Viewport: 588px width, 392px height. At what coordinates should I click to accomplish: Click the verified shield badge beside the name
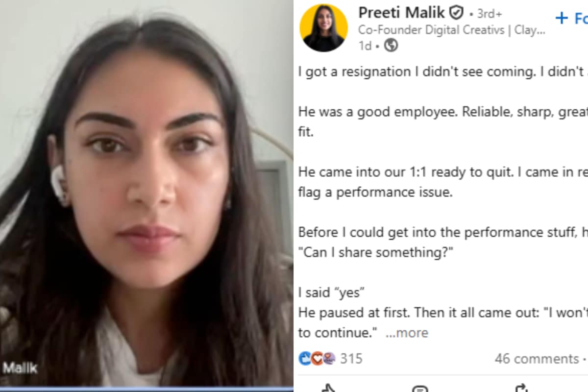click(456, 13)
